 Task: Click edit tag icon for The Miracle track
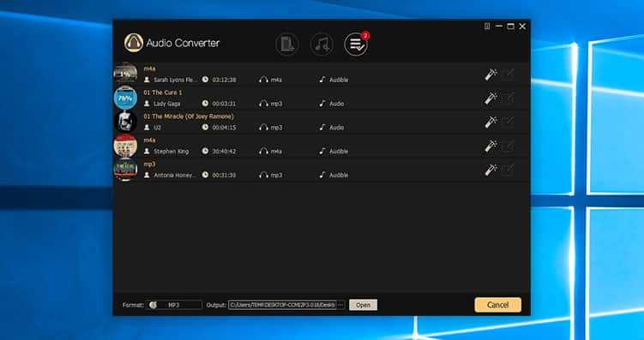tap(508, 122)
